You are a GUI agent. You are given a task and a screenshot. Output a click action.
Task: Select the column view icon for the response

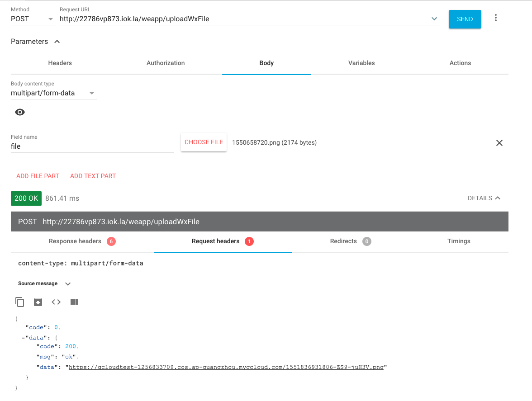74,302
